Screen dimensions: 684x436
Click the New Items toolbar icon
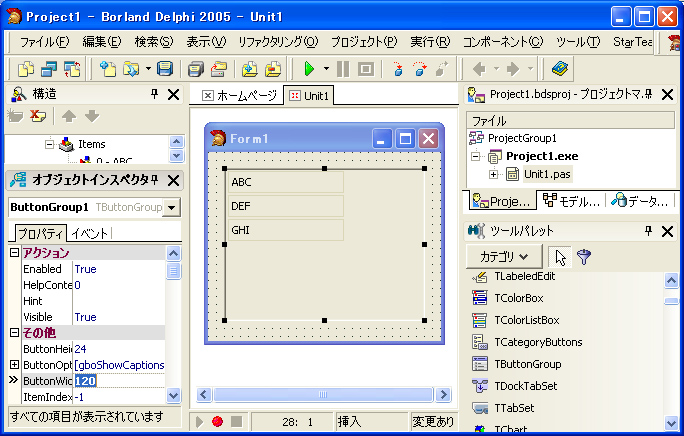pyautogui.click(x=108, y=69)
